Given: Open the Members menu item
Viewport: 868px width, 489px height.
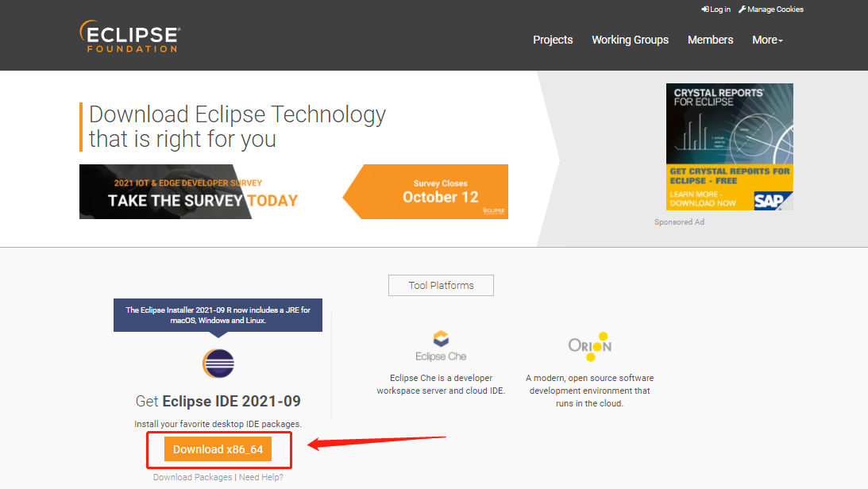Looking at the screenshot, I should pos(710,40).
